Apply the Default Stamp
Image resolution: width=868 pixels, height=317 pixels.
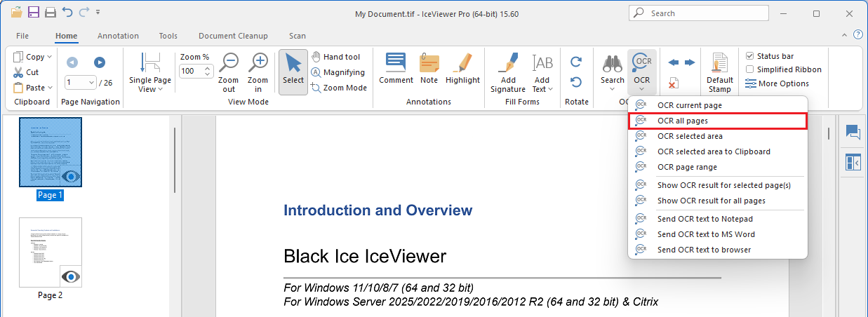(720, 72)
